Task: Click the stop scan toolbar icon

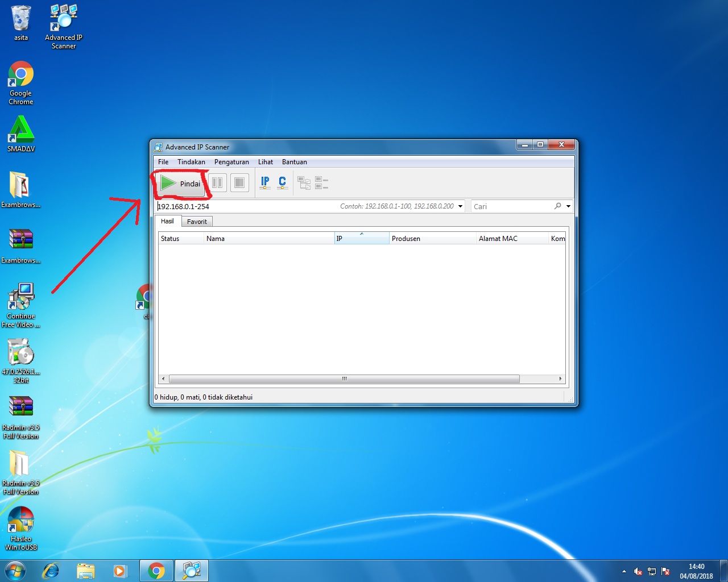Action: point(239,183)
